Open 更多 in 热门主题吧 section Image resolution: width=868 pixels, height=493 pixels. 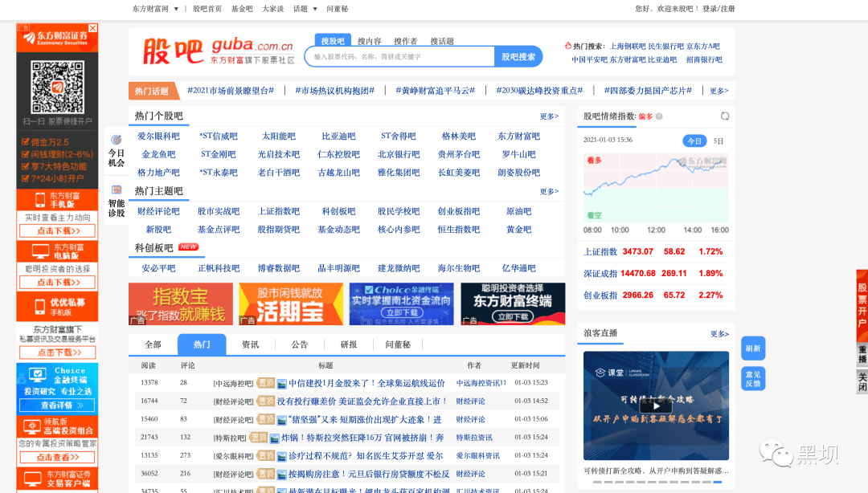coord(549,191)
